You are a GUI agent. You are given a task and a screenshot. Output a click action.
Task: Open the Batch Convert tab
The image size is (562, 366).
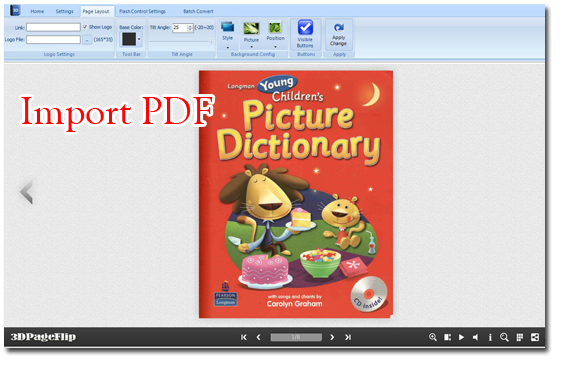198,11
